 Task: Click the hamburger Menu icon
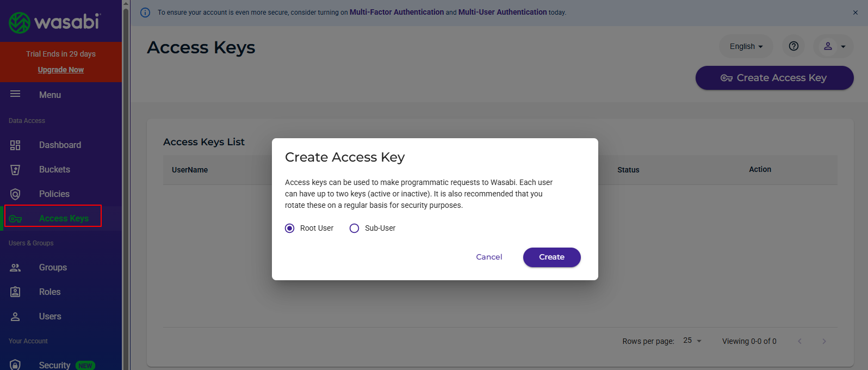pyautogui.click(x=15, y=94)
